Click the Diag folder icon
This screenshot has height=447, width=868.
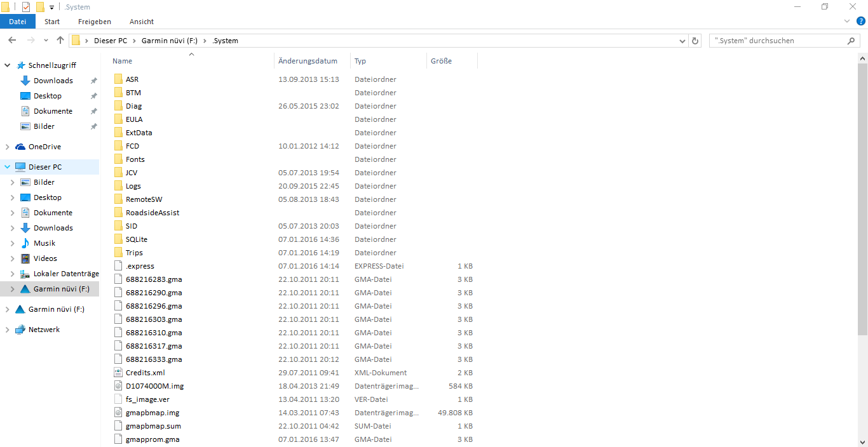click(118, 106)
